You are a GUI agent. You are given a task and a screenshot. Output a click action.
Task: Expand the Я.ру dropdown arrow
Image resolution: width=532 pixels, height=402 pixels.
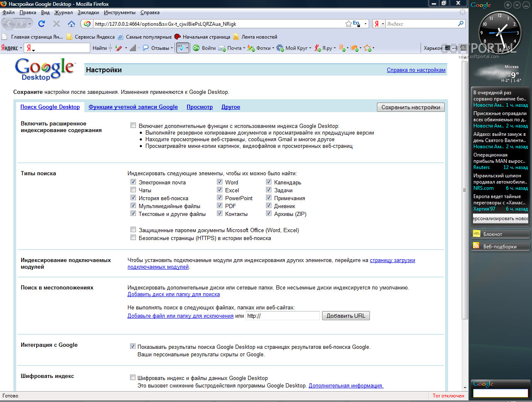(x=335, y=48)
